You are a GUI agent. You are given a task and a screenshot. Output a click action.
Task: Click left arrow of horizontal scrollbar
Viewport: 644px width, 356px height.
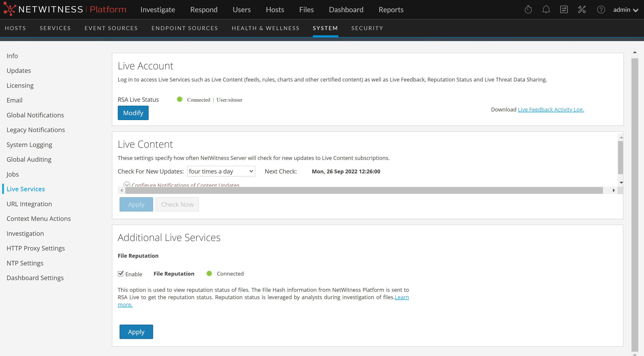(x=122, y=190)
